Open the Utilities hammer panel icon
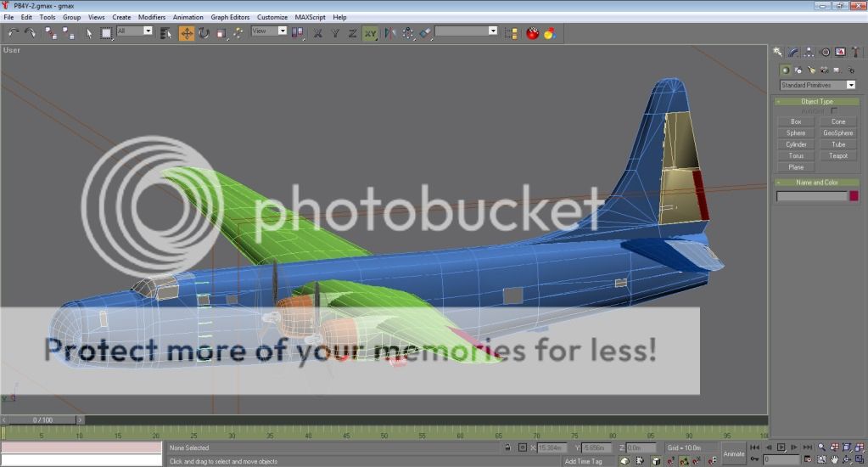868x467 pixels. (x=854, y=52)
